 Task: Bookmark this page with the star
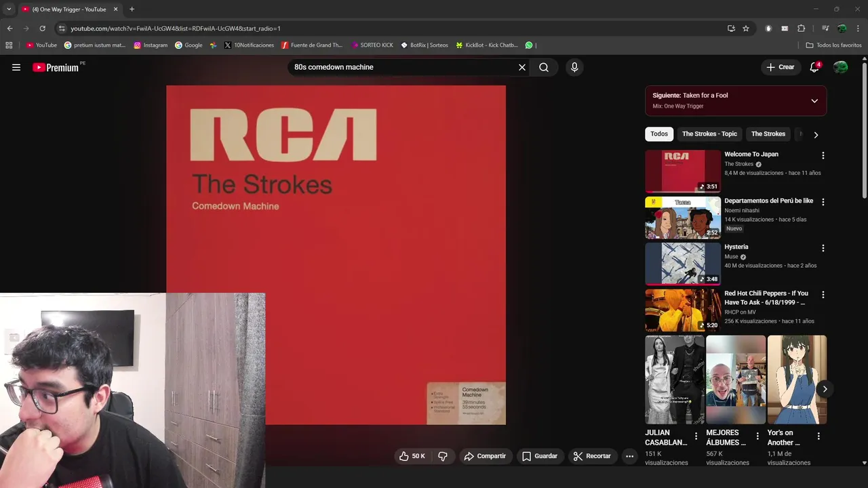point(746,28)
